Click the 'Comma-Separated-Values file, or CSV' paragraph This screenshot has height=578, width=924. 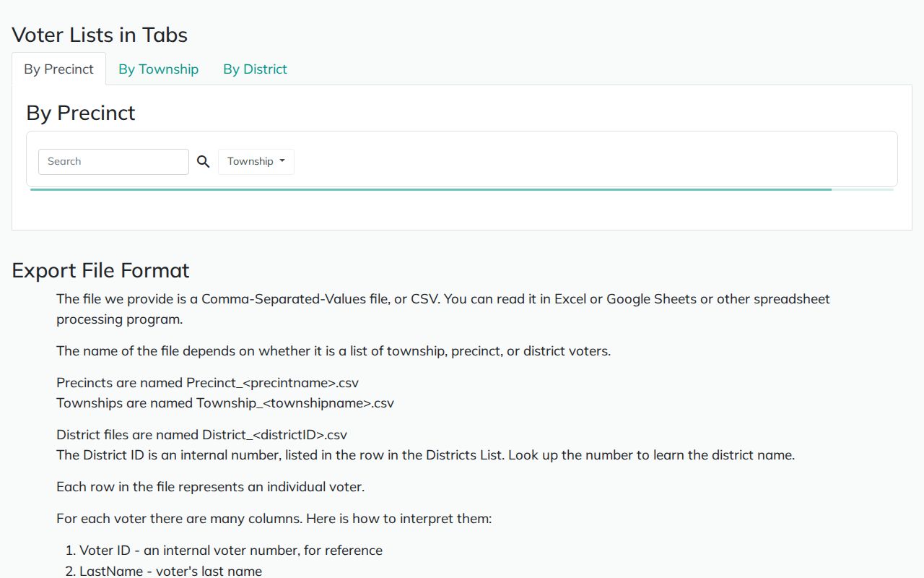443,309
